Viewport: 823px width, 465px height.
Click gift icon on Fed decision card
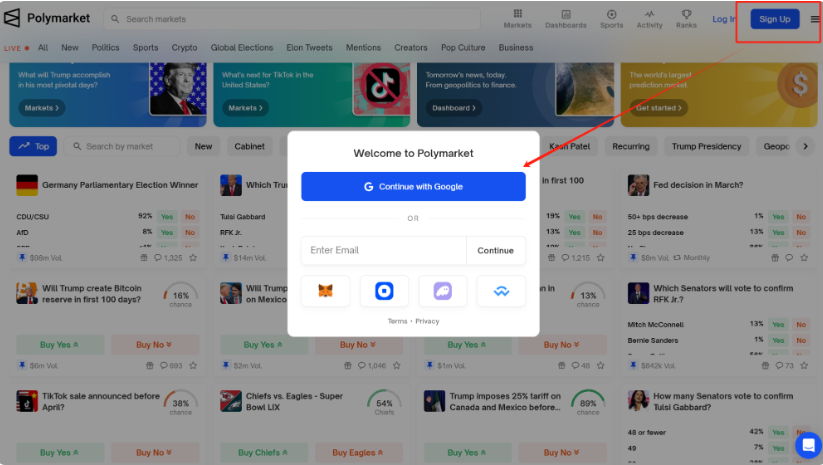[775, 258]
